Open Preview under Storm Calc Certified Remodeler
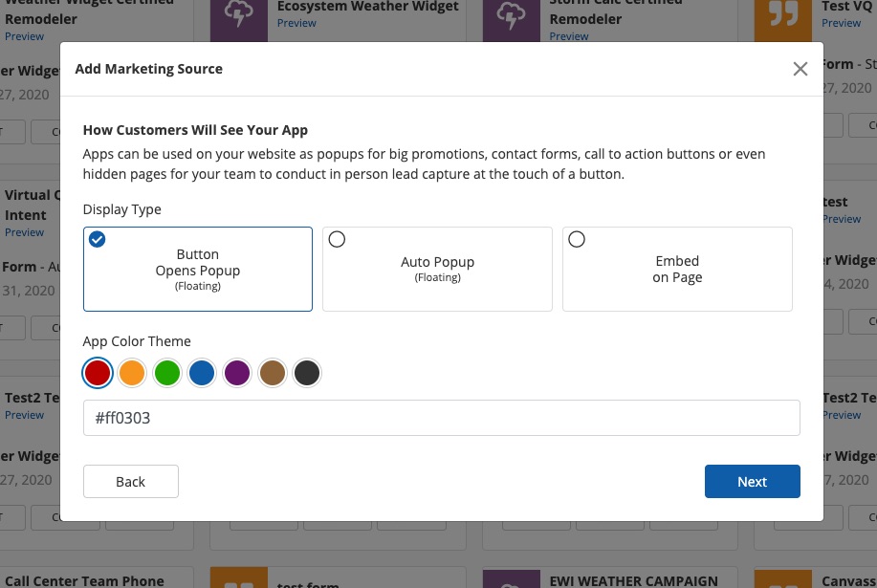The height and width of the screenshot is (588, 877). coord(569,36)
